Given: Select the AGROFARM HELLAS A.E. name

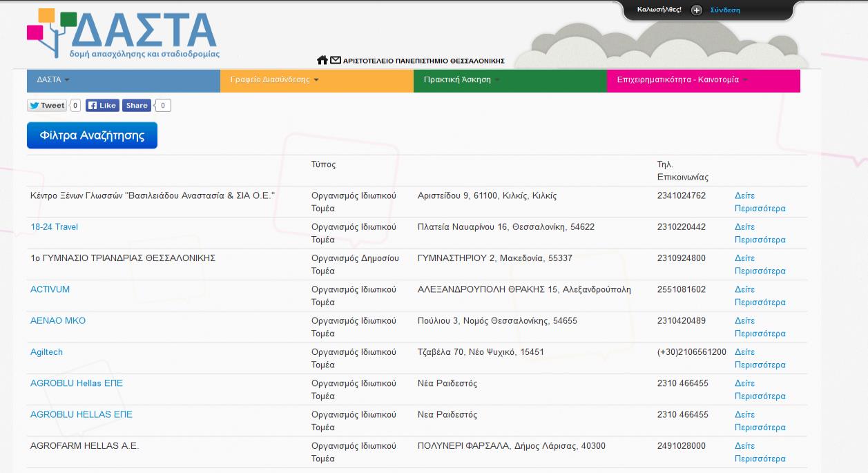Looking at the screenshot, I should click(85, 446).
